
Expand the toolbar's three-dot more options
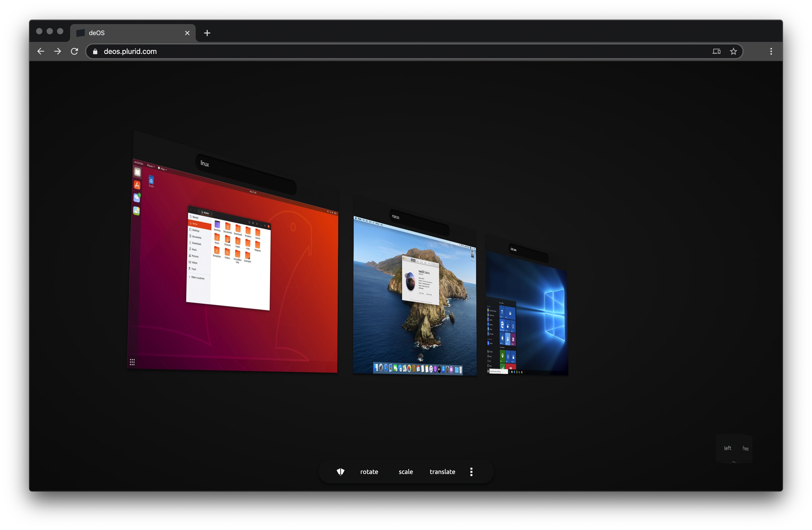coord(471,472)
